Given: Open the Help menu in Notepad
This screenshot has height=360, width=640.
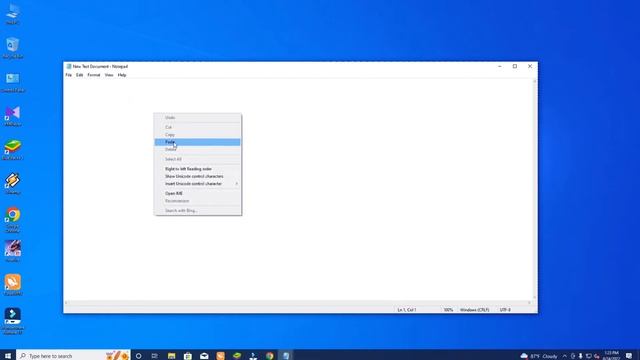Looking at the screenshot, I should tap(122, 75).
